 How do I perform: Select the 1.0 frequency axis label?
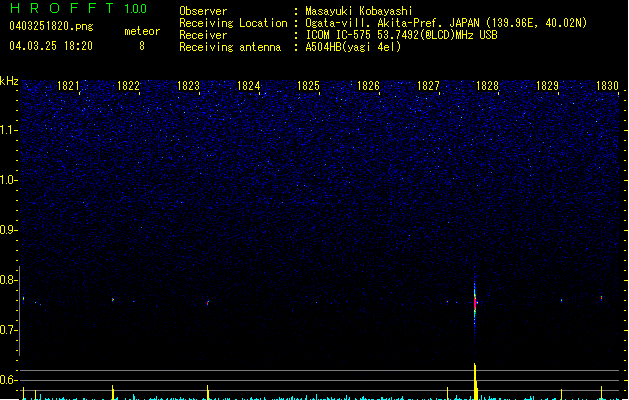tap(9, 180)
